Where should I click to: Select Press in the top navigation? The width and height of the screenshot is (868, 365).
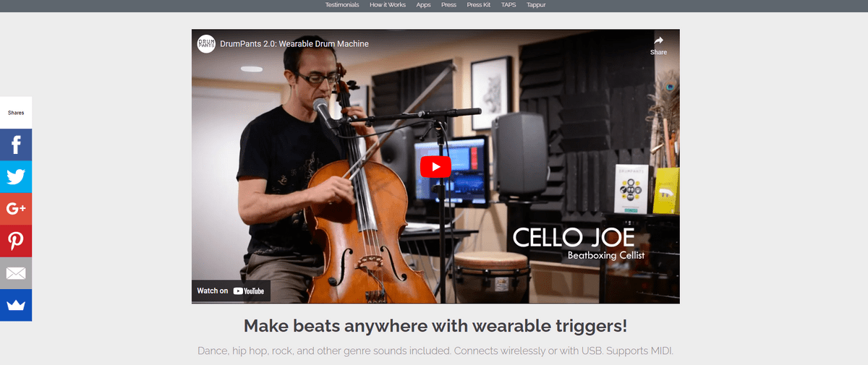(448, 5)
